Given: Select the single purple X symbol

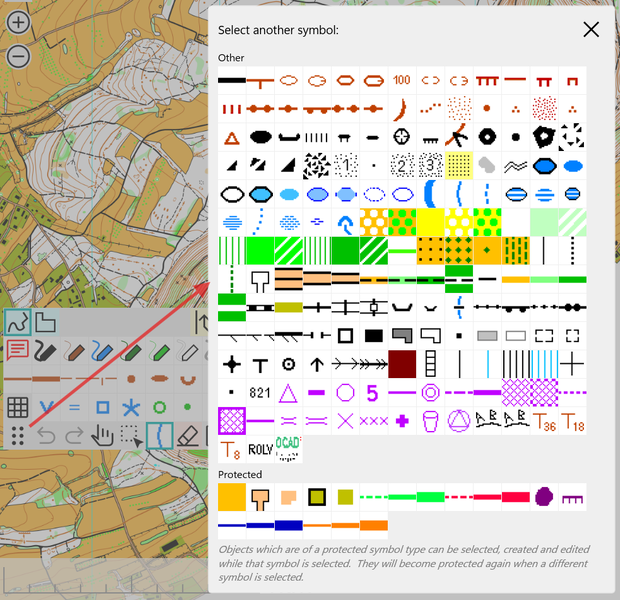Looking at the screenshot, I should pos(345,421).
